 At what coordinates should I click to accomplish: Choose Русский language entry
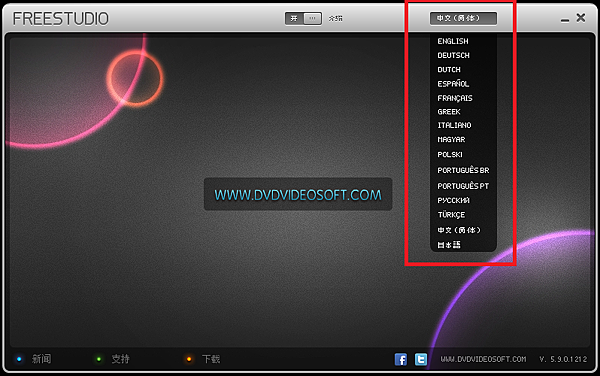[x=453, y=200]
